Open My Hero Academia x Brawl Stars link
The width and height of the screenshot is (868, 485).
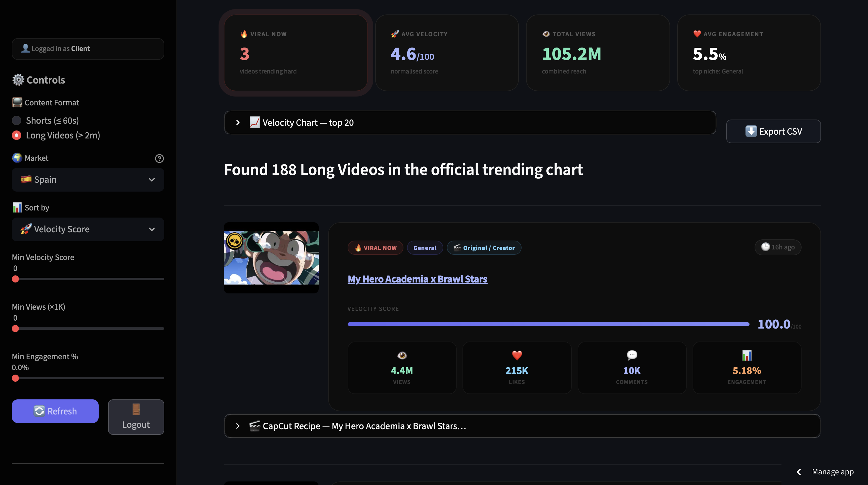(417, 279)
